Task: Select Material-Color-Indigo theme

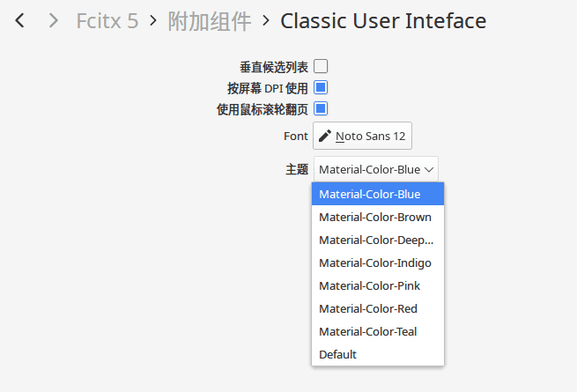Action: (x=377, y=263)
